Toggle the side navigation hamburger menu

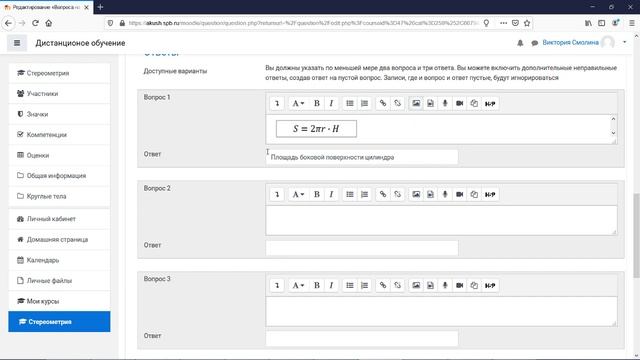click(17, 43)
